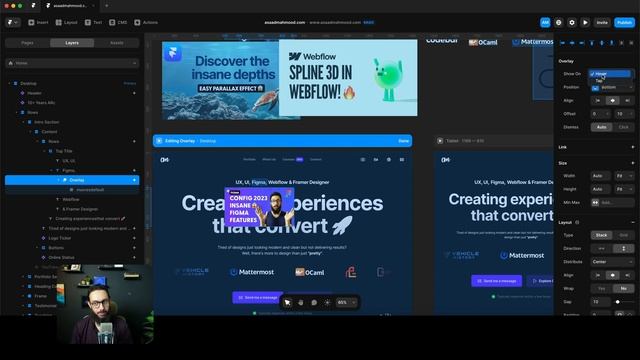Add a Link with plus icon
This screenshot has width=640, height=360.
coord(633,147)
